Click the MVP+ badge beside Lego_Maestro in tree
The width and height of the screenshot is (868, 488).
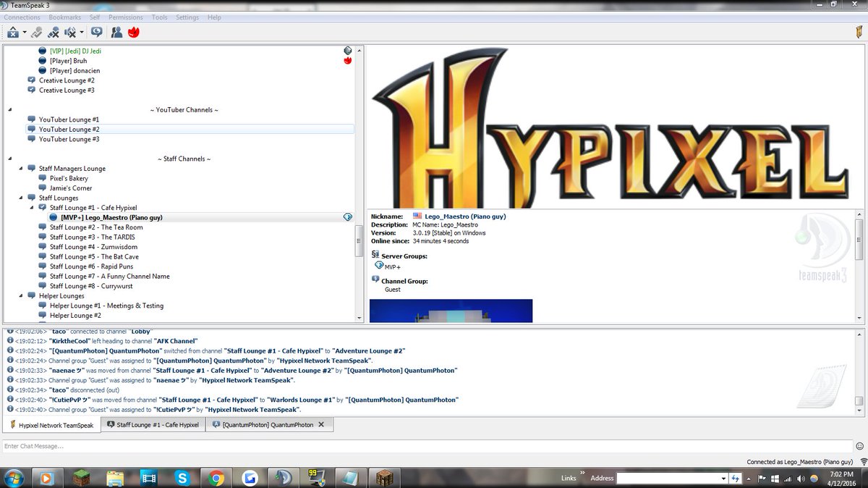[348, 217]
